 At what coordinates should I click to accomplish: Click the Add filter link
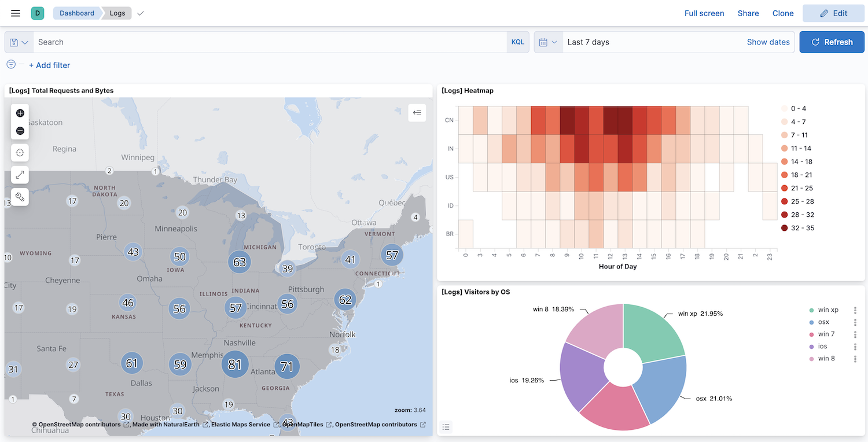coord(49,65)
